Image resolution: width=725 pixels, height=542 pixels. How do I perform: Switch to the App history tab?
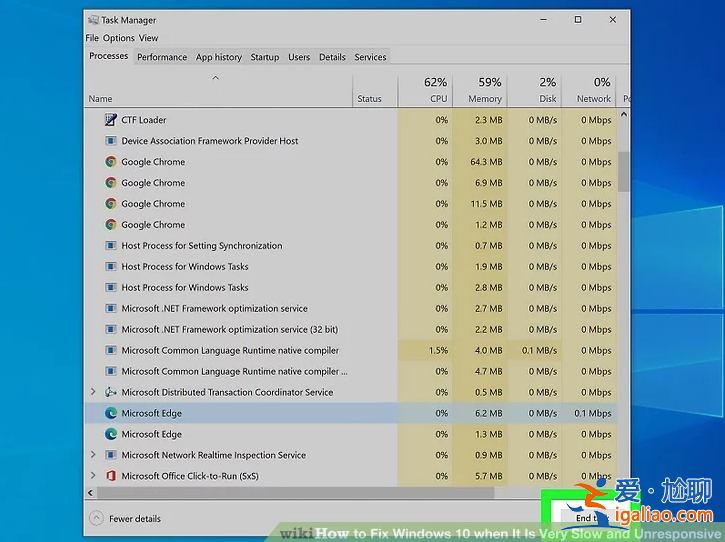coord(219,57)
